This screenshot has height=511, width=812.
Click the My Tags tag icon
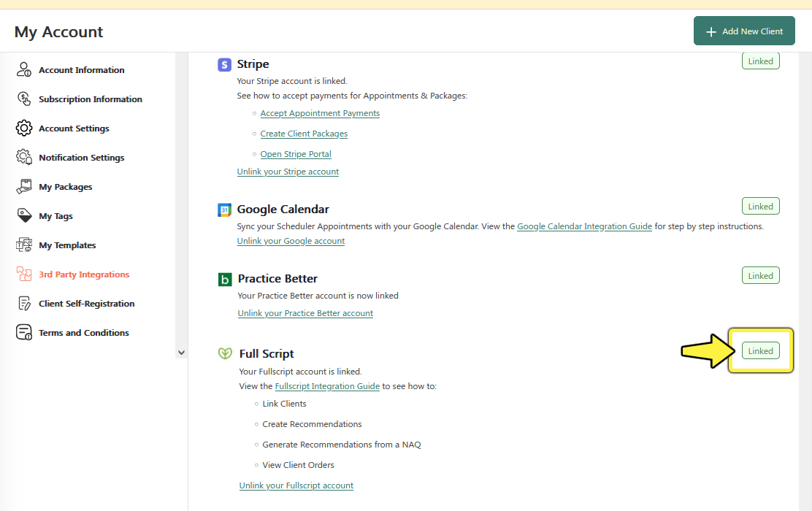pos(24,215)
